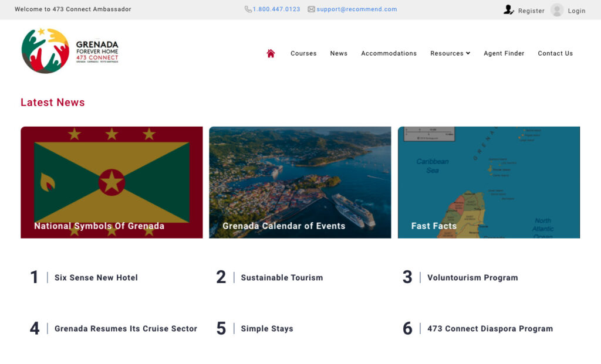Click the red home icon in navigation
This screenshot has height=364, width=601.
tap(271, 53)
